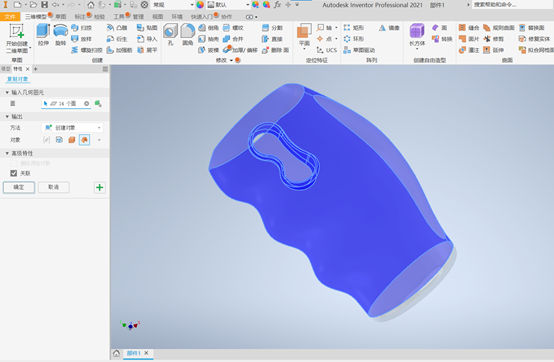The height and width of the screenshot is (362, 554).
Task: Select the Hole (孔) tool
Action: coord(170,35)
